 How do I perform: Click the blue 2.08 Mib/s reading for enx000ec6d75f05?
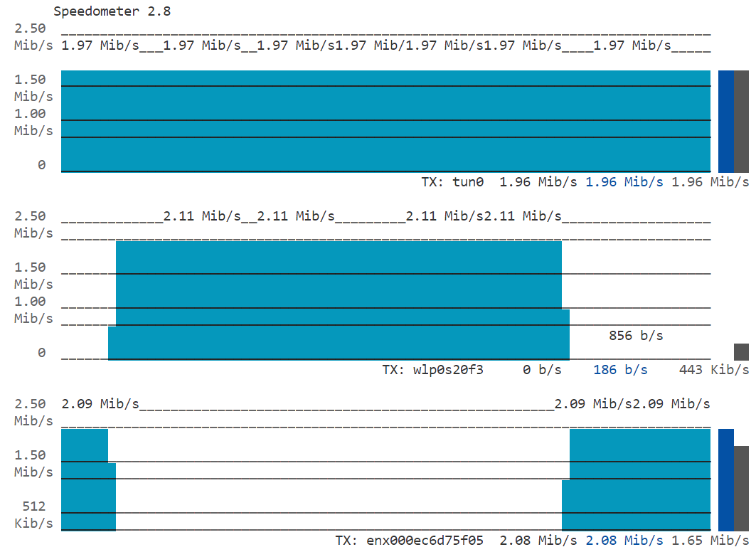point(620,540)
